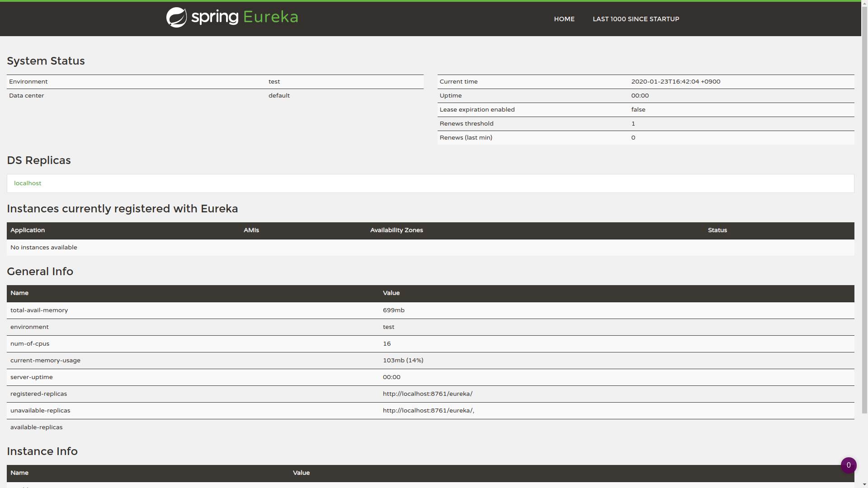Click the current-memory-usage value 103mb

403,360
